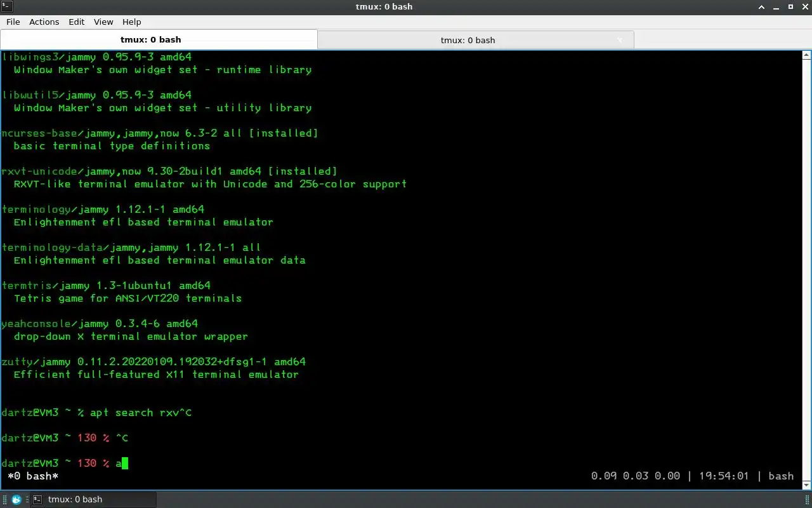Click the terminal icon on the taskbar button
Image resolution: width=812 pixels, height=508 pixels.
click(37, 499)
